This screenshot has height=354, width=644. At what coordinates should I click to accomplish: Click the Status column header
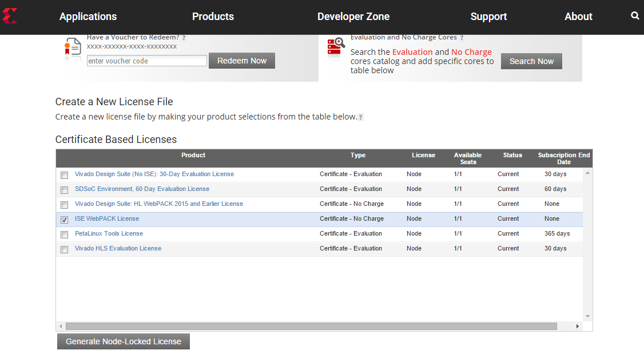click(x=512, y=155)
